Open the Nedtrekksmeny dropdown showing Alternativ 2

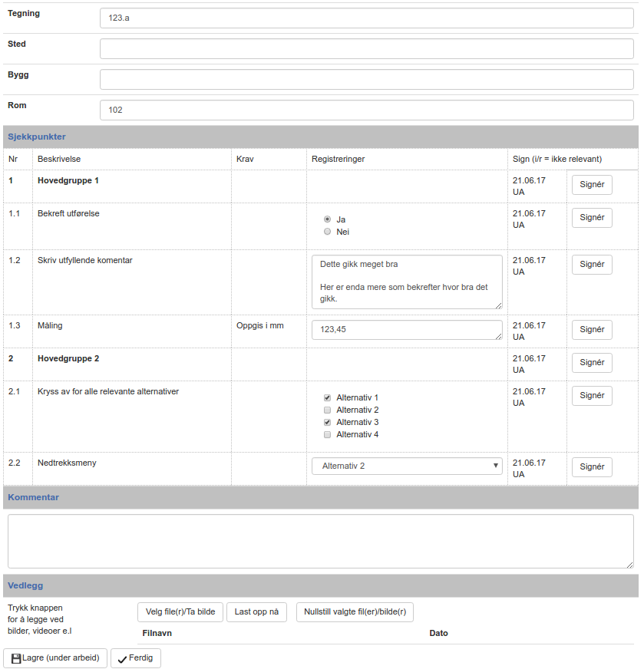click(407, 466)
